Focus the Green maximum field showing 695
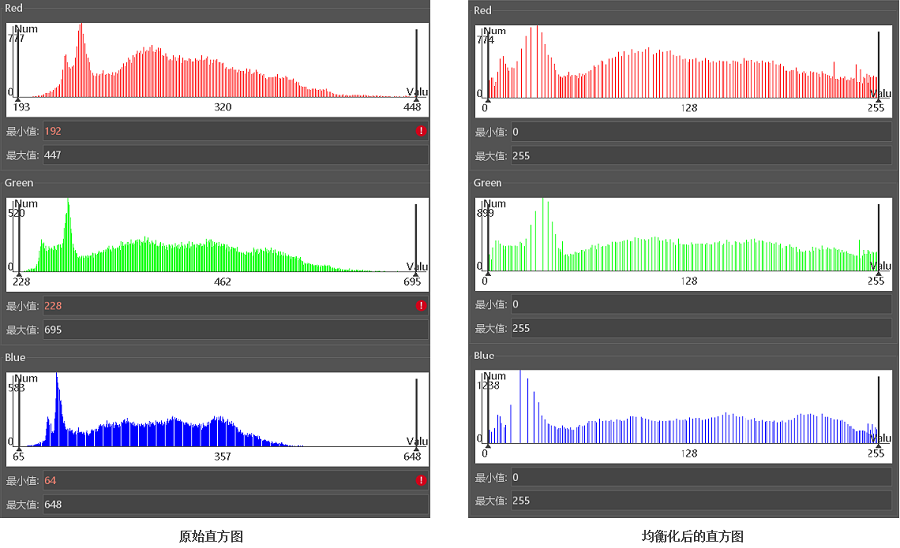The image size is (900, 548). coord(235,329)
